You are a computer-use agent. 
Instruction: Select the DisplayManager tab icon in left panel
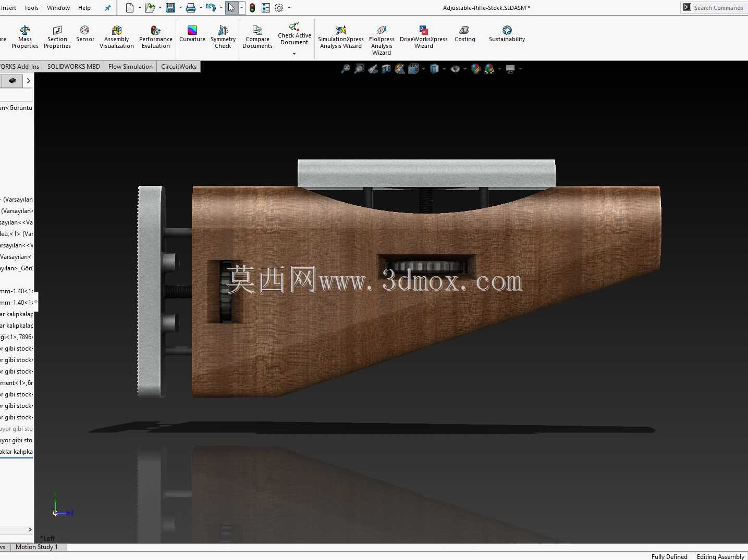12,81
